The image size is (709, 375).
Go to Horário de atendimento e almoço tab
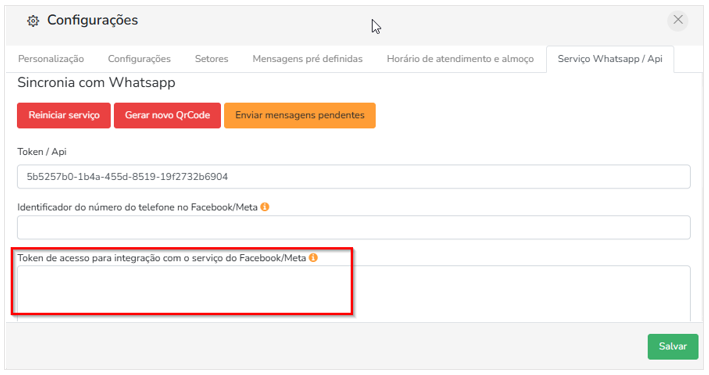pyautogui.click(x=460, y=59)
